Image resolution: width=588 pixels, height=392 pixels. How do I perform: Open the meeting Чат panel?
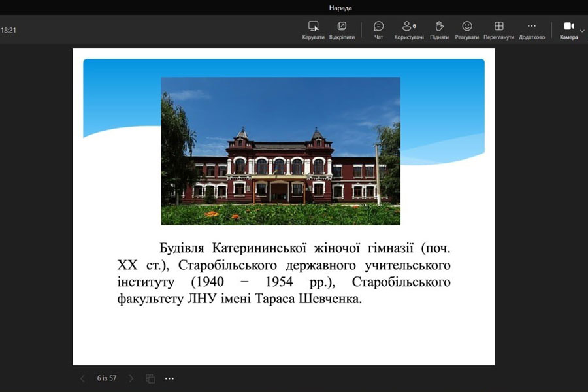[x=378, y=27]
